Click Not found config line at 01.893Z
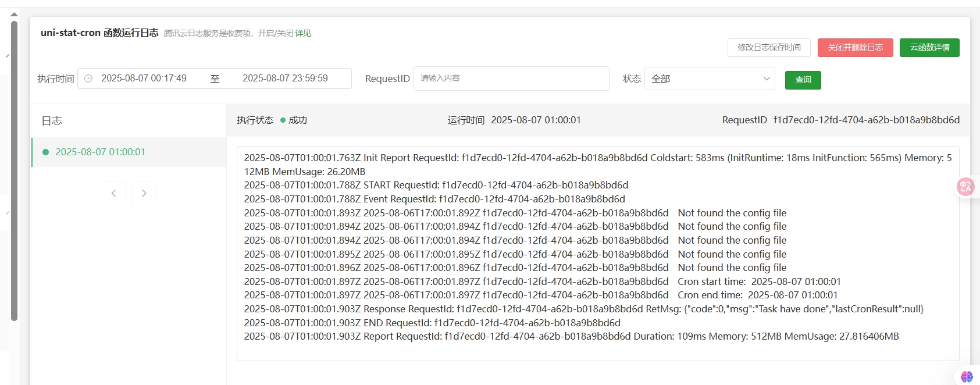This screenshot has width=980, height=385. pyautogui.click(x=515, y=213)
